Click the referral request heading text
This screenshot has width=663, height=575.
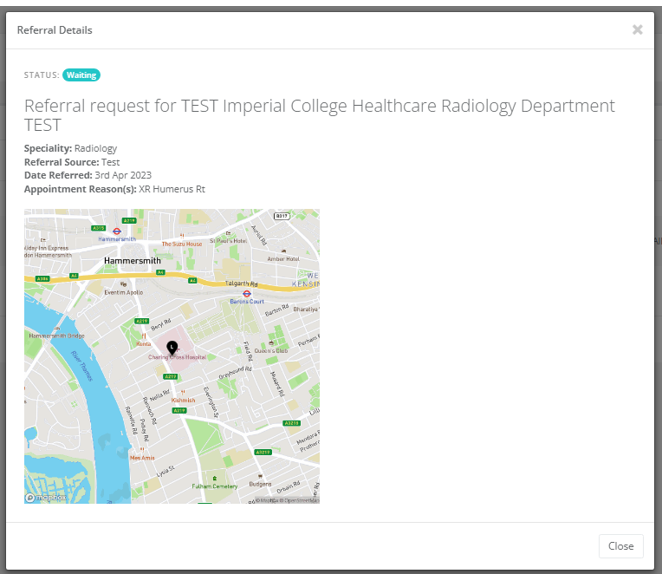[x=319, y=115]
